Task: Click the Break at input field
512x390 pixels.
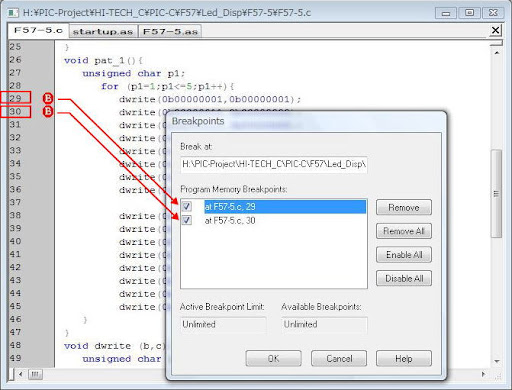Action: 274,164
